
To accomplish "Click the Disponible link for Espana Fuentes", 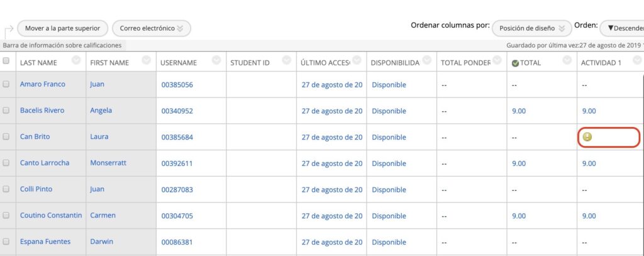I will [x=389, y=242].
